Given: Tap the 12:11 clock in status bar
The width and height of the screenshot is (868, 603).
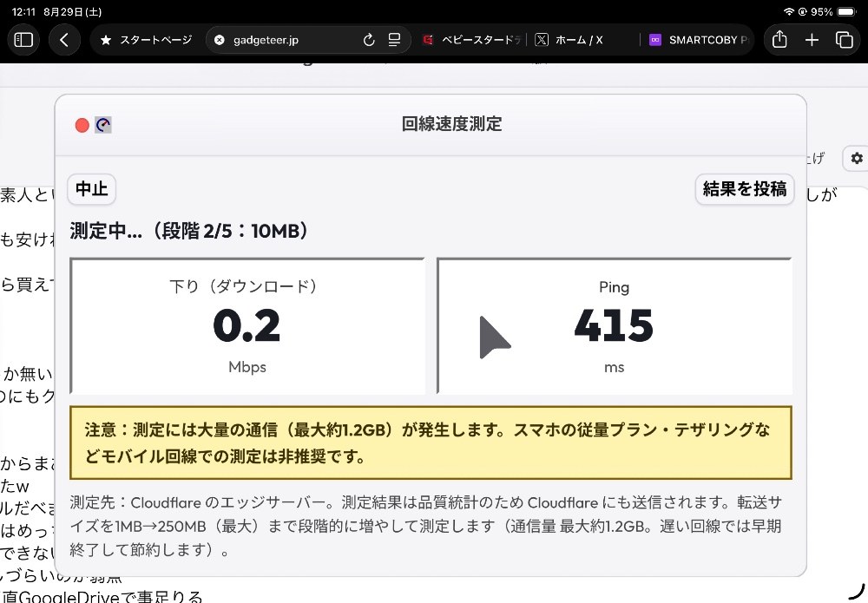Looking at the screenshot, I should 23,11.
